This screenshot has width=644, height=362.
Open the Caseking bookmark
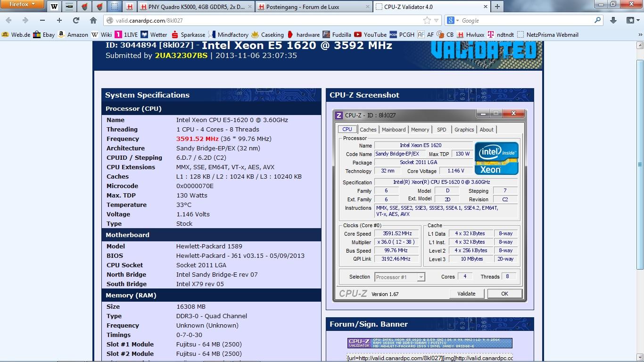(268, 34)
